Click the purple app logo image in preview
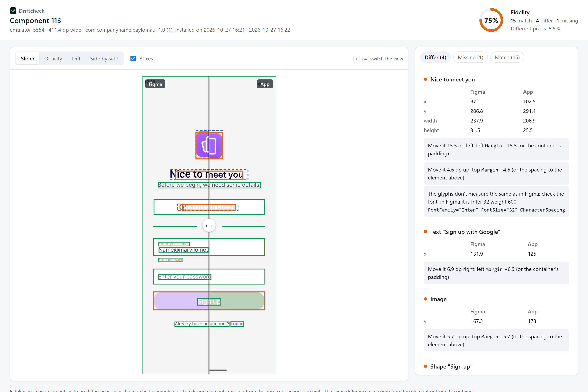 click(x=209, y=146)
